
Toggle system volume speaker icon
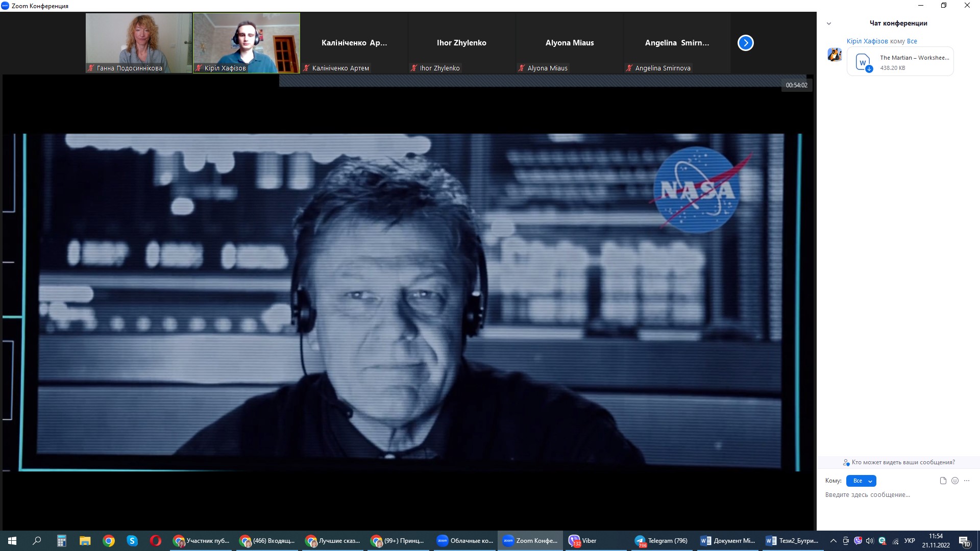870,541
